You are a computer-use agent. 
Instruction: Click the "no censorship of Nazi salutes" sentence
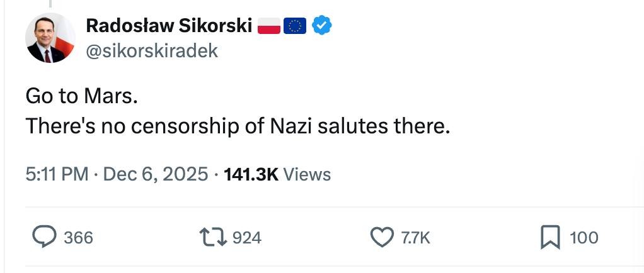pyautogui.click(x=238, y=126)
